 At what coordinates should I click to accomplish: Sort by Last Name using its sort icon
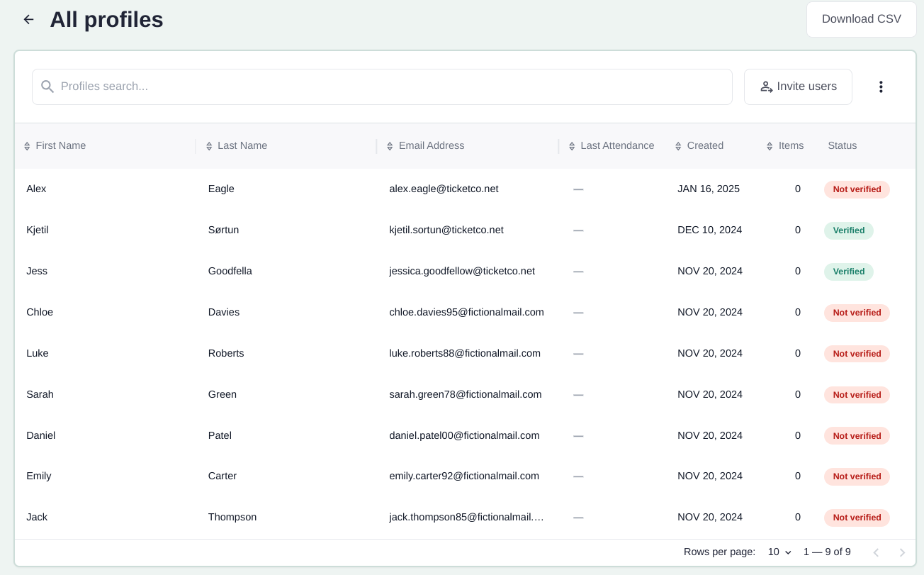tap(208, 145)
